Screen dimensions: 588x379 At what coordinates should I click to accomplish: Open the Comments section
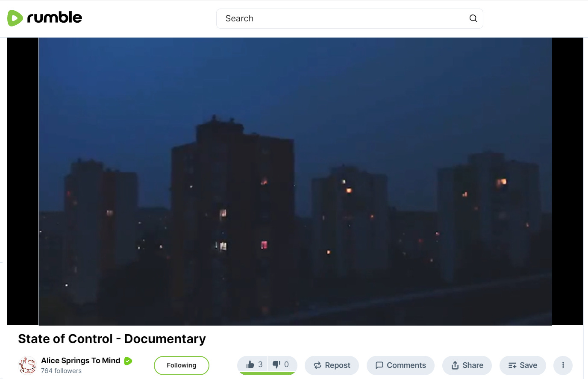pyautogui.click(x=400, y=365)
